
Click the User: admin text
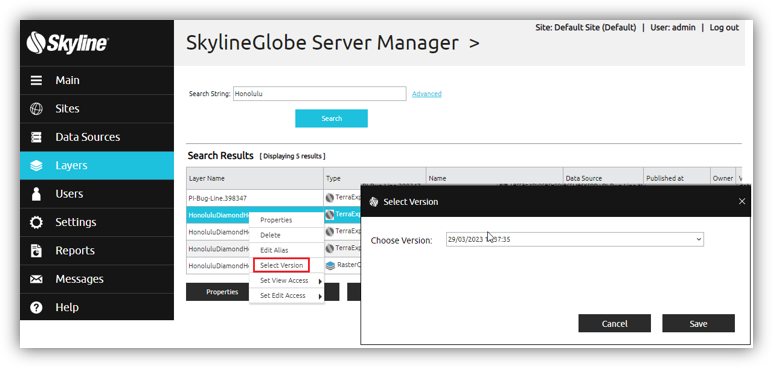pyautogui.click(x=673, y=28)
